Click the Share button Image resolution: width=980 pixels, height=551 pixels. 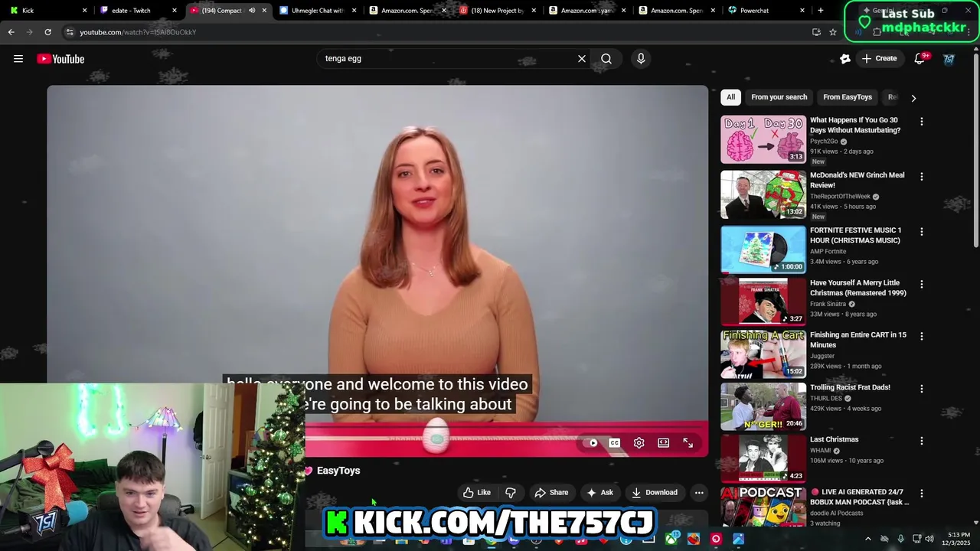(551, 493)
